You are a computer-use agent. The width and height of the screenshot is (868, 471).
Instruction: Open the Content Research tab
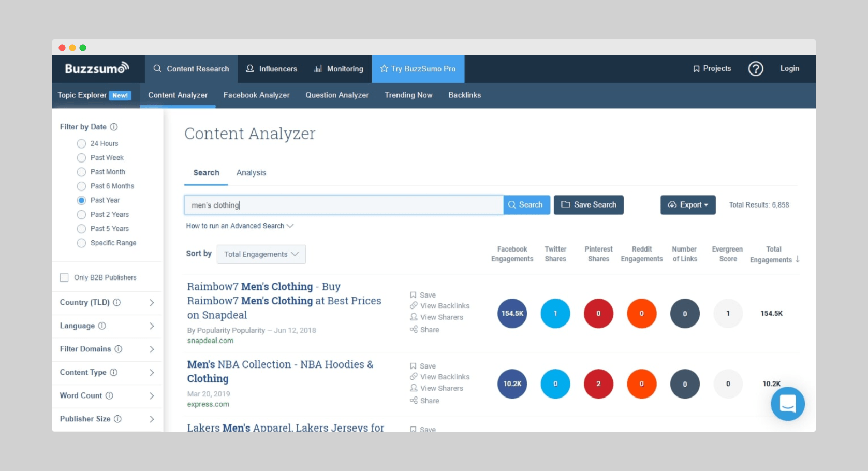coord(191,69)
